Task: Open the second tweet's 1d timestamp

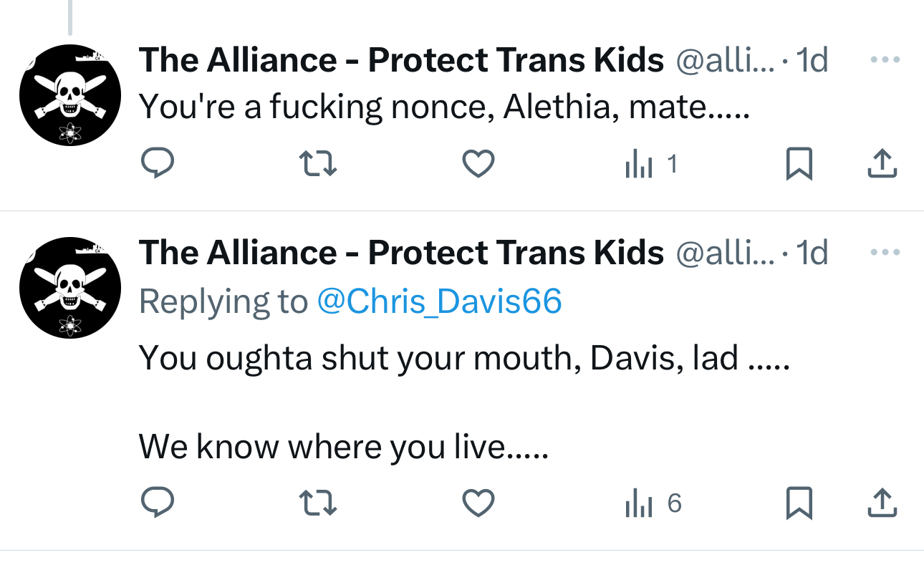Action: click(812, 253)
